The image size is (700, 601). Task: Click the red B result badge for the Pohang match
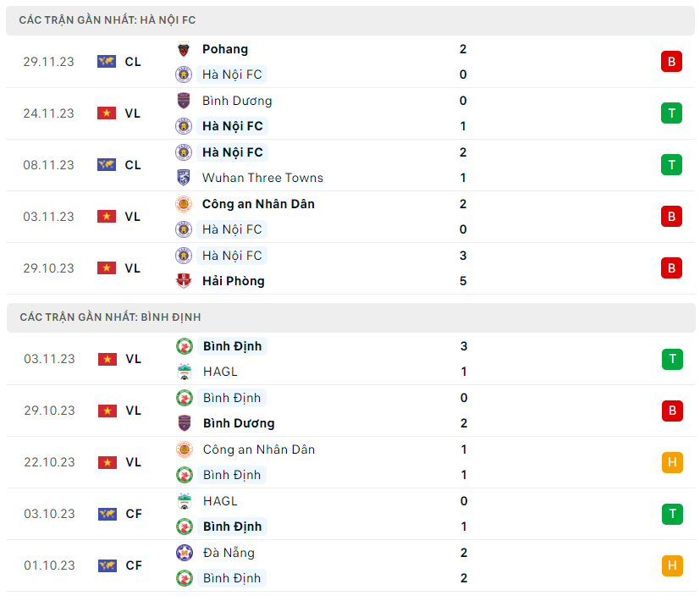[671, 62]
